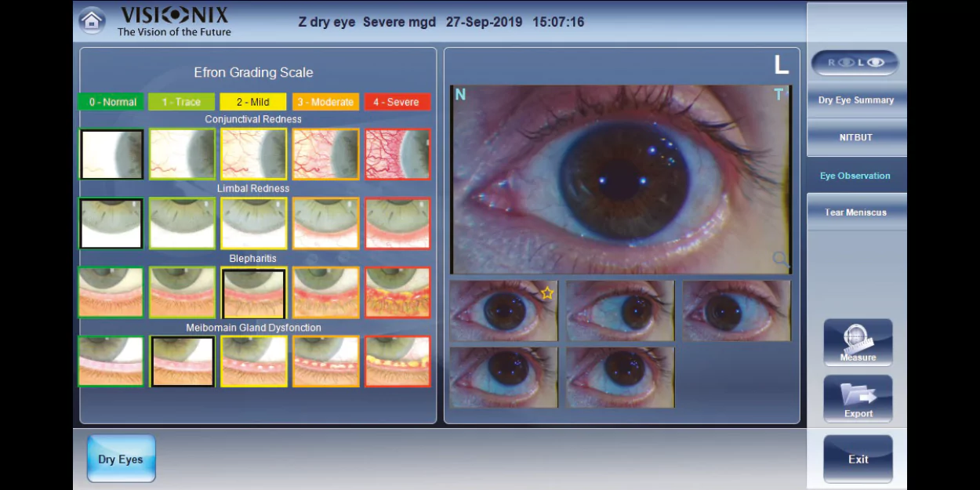This screenshot has width=980, height=490.
Task: Open the Dry Eye Summary tab
Action: click(x=855, y=100)
